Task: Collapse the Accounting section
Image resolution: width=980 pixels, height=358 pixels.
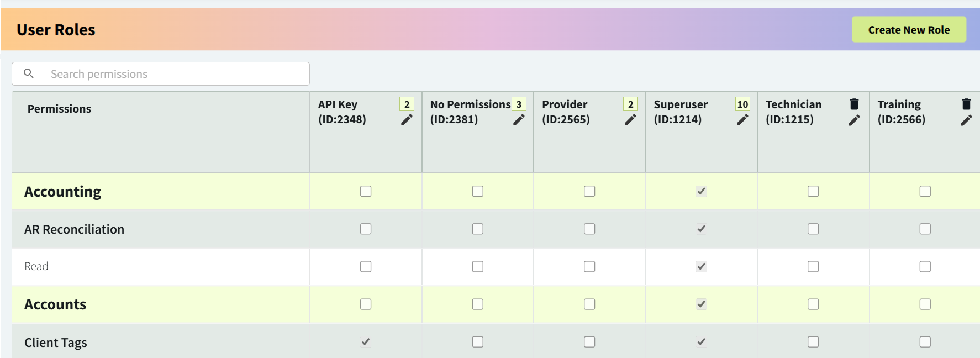Action: click(x=62, y=191)
